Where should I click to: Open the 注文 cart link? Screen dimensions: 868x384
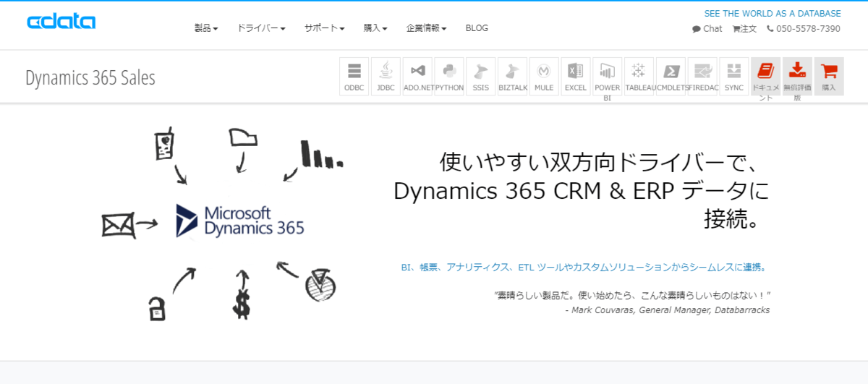tap(744, 29)
